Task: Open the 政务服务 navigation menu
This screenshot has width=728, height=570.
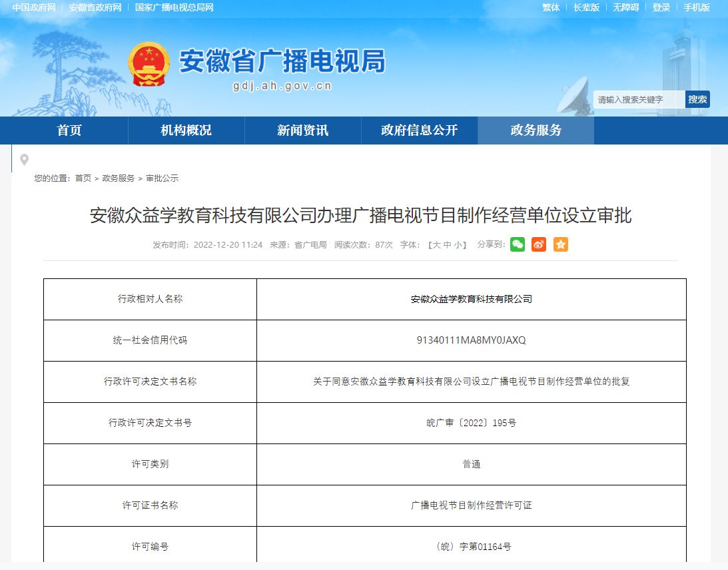Action: pyautogui.click(x=536, y=131)
